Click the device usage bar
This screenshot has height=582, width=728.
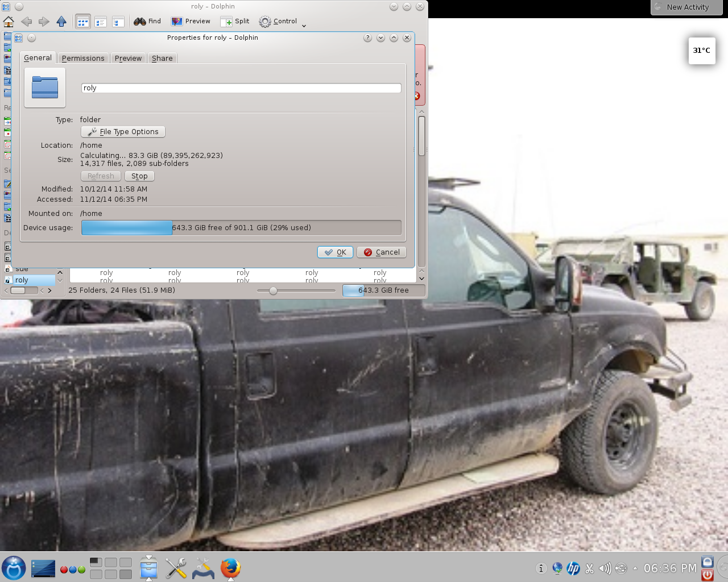tap(241, 228)
